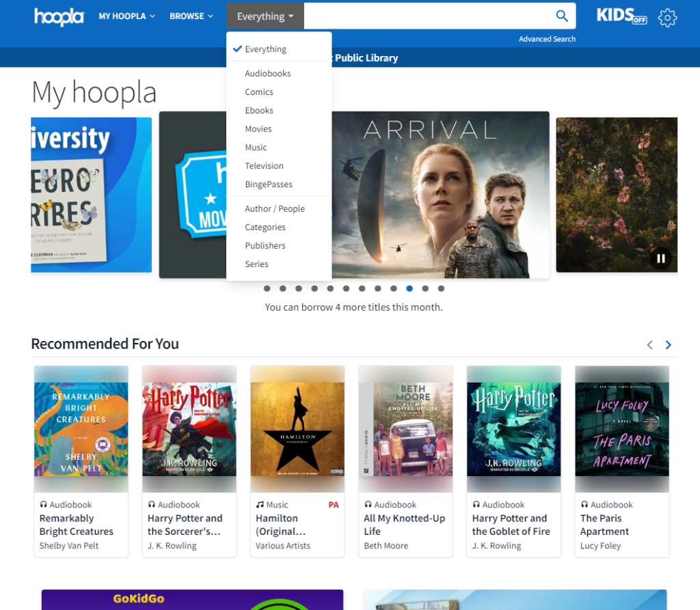Click the Music note icon on Hamilton
Viewport: 700px width, 610px height.
tap(260, 505)
